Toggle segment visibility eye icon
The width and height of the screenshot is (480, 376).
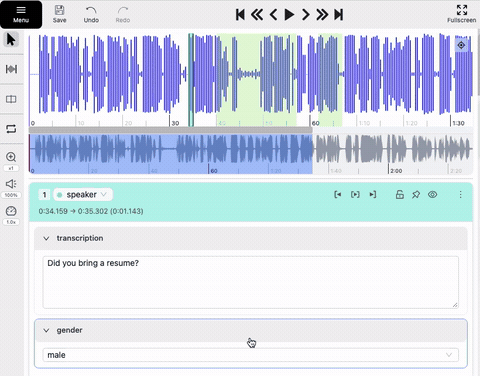(x=432, y=195)
